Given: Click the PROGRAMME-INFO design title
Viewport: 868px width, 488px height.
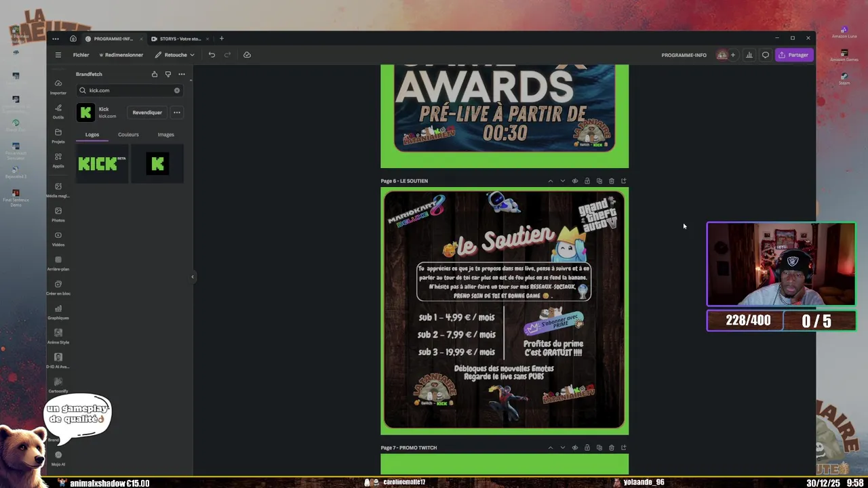Looking at the screenshot, I should 684,55.
